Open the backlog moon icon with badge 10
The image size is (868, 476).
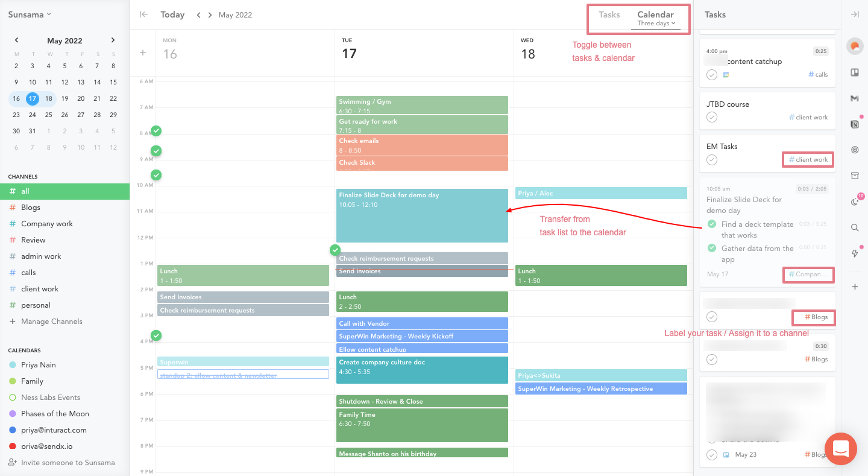pyautogui.click(x=855, y=202)
